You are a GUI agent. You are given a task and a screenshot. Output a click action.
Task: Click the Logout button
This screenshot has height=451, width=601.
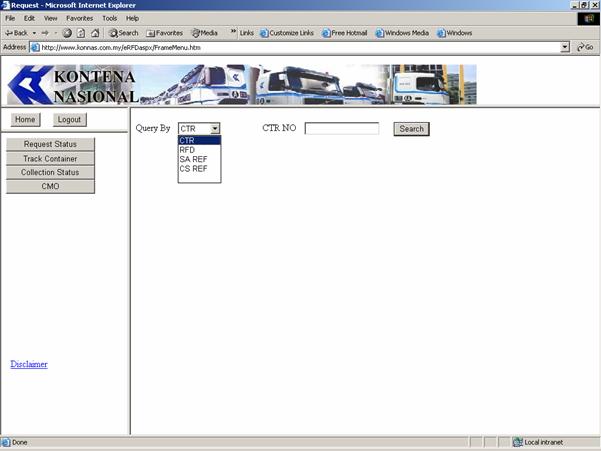point(69,120)
